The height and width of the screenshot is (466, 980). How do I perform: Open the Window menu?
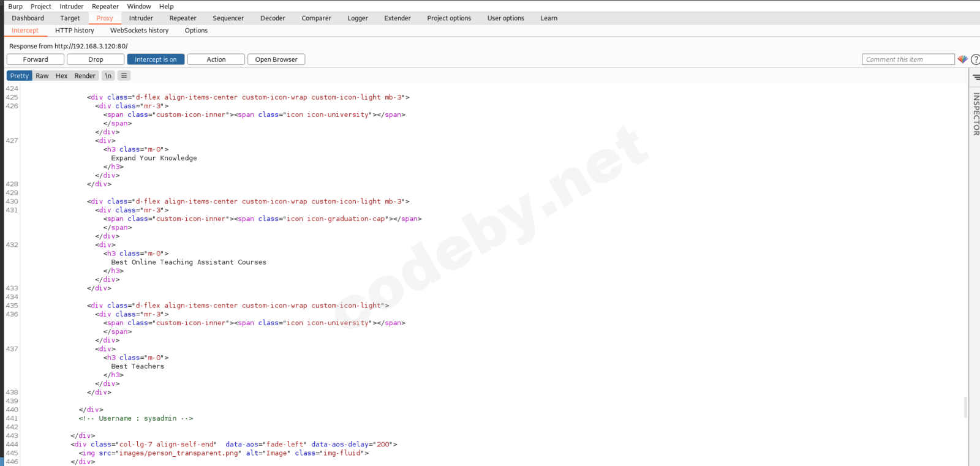(139, 6)
